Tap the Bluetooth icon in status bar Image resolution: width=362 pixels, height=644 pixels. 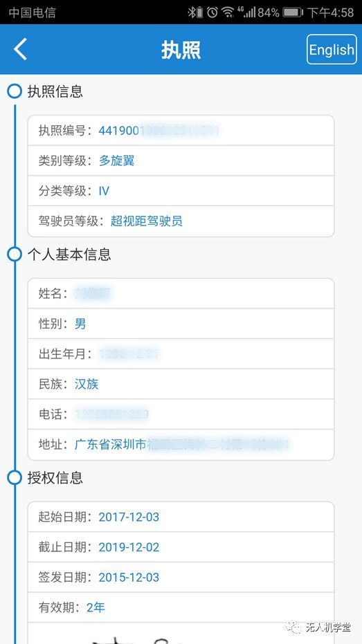[x=194, y=12]
